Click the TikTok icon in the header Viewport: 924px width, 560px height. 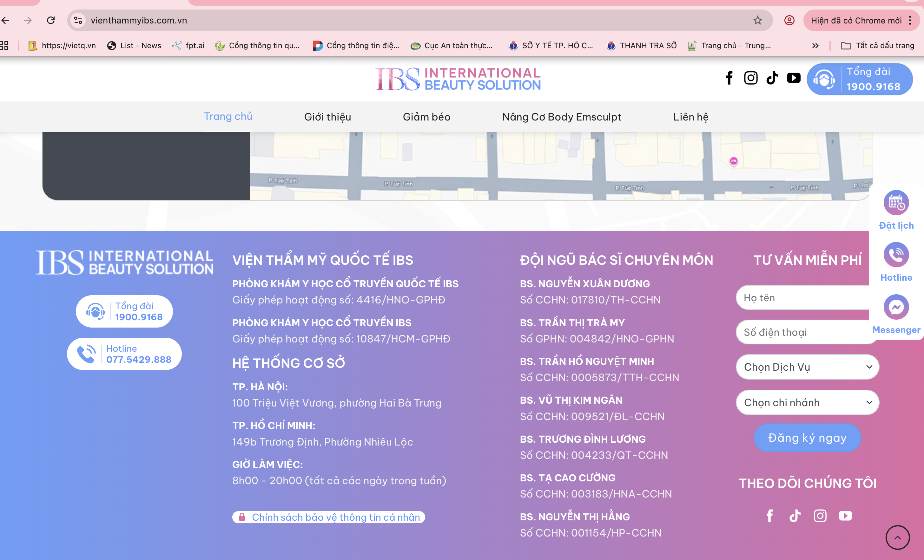point(772,78)
